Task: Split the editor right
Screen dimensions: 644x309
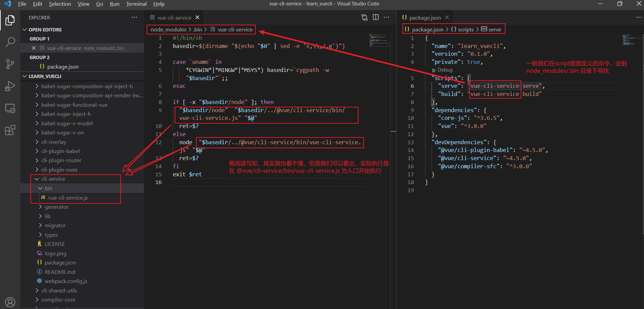Action: click(376, 17)
